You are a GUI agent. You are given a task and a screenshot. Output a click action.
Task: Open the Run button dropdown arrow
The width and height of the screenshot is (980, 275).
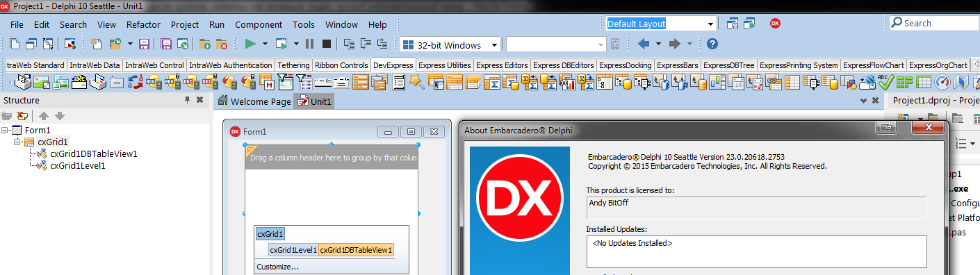pos(265,44)
